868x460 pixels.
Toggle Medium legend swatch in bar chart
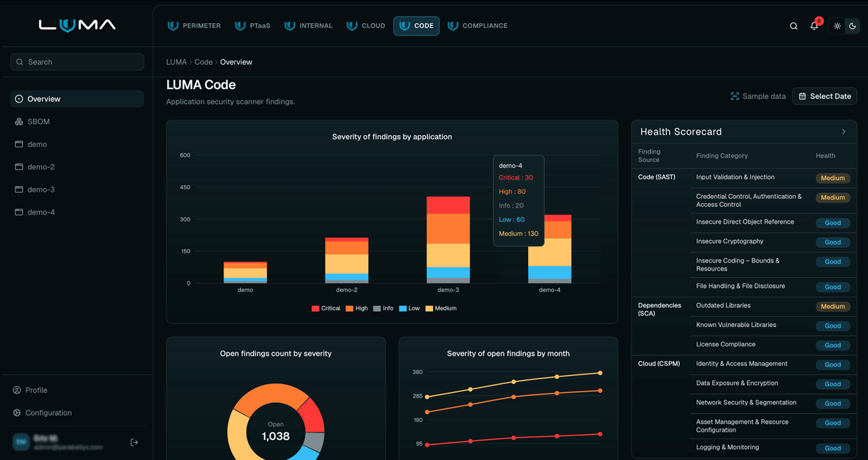tap(429, 309)
